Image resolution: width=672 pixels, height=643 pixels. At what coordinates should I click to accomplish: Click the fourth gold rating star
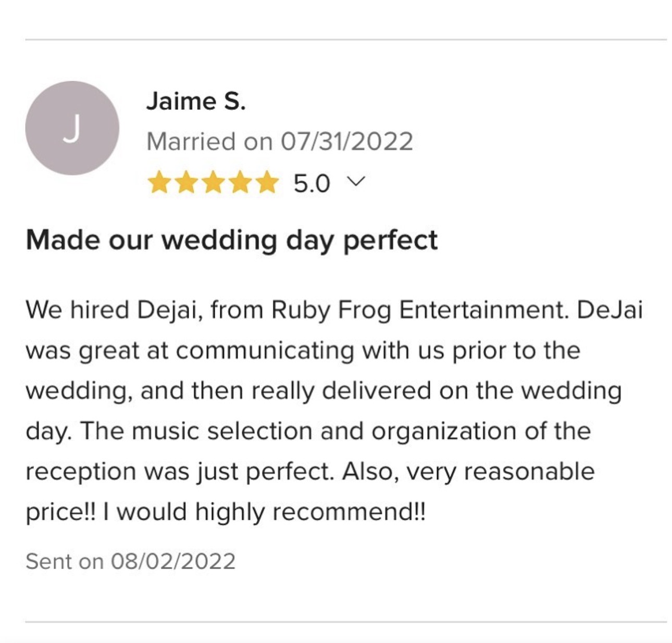coord(240,183)
